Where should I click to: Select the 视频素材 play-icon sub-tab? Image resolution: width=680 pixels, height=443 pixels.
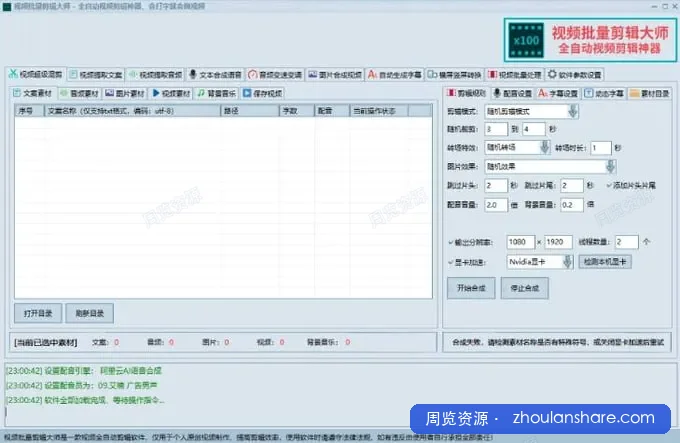coord(171,93)
